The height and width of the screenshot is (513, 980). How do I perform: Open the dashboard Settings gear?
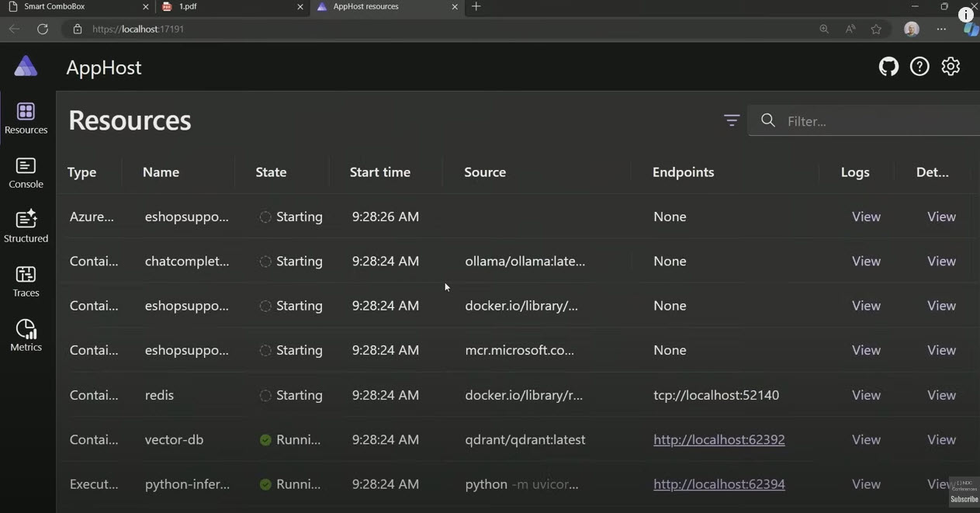[x=951, y=67]
